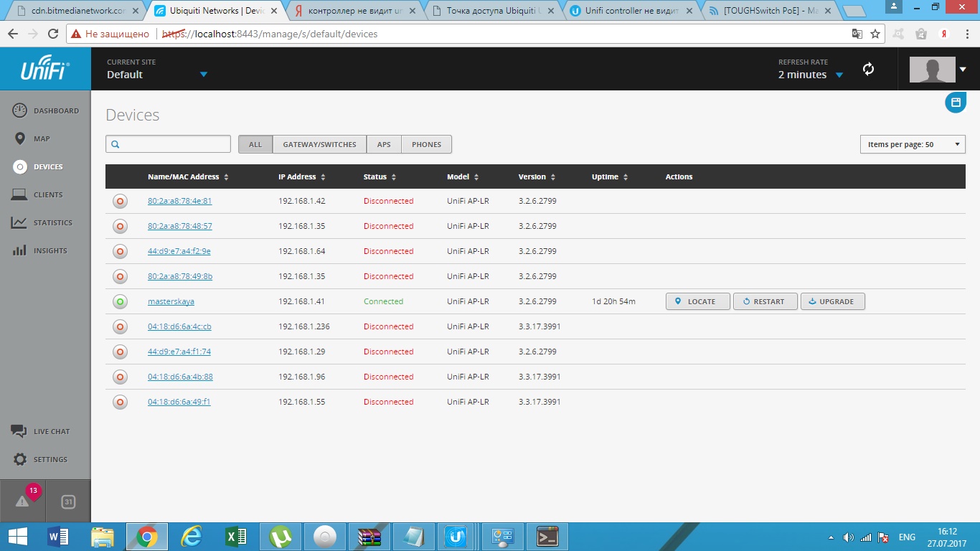Image resolution: width=980 pixels, height=551 pixels.
Task: Click the LOCATE button for masterskaya
Action: (698, 301)
